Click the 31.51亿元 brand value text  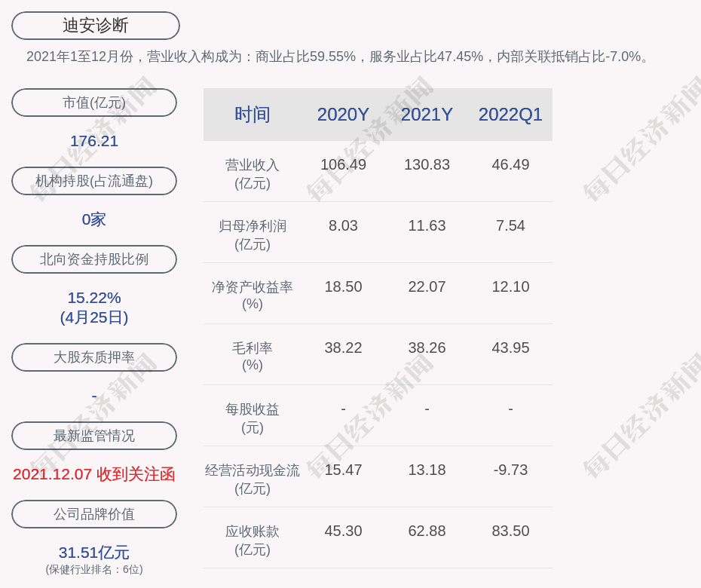tap(94, 553)
